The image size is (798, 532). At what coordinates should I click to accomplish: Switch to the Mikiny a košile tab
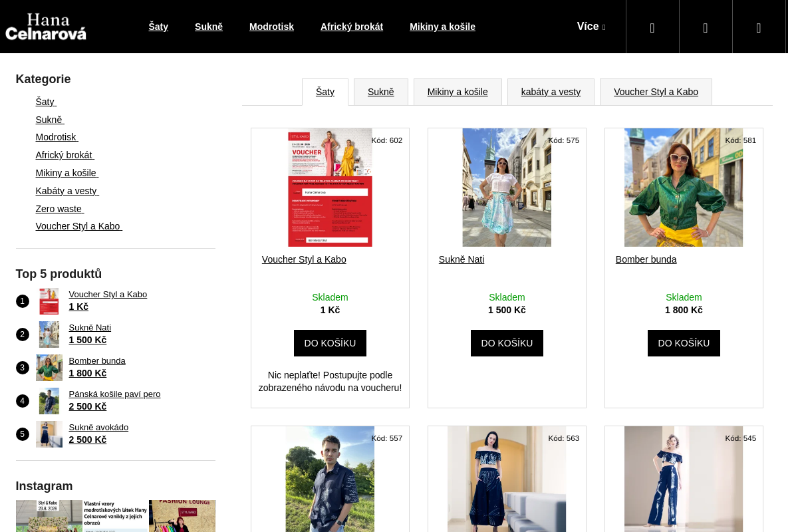[x=458, y=92]
